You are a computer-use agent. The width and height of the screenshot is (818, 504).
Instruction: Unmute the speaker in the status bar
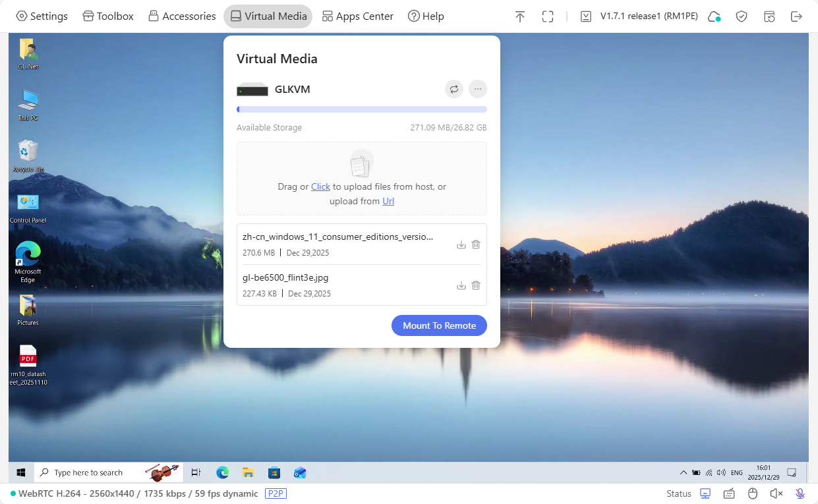pyautogui.click(x=776, y=493)
